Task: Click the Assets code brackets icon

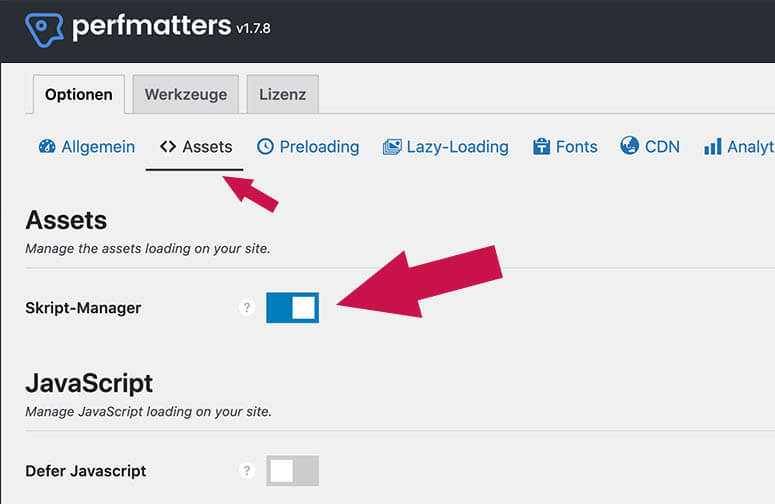Action: pos(168,146)
